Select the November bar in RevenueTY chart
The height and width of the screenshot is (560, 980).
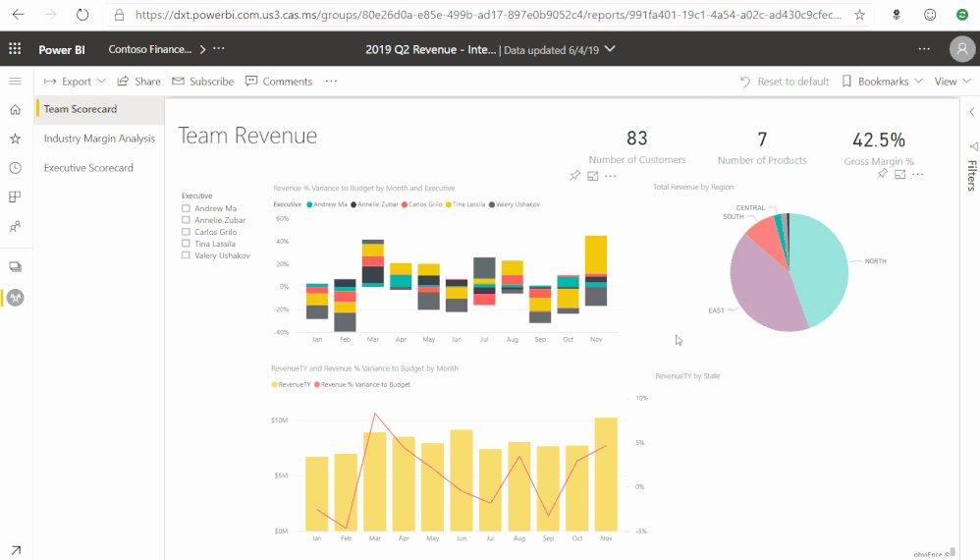(x=606, y=474)
